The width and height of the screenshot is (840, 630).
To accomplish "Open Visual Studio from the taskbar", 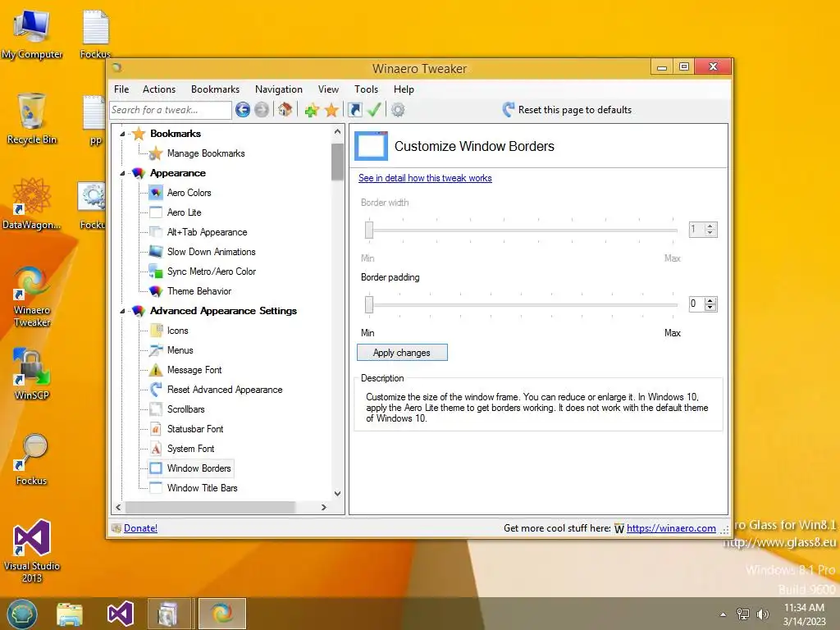I will (x=120, y=614).
